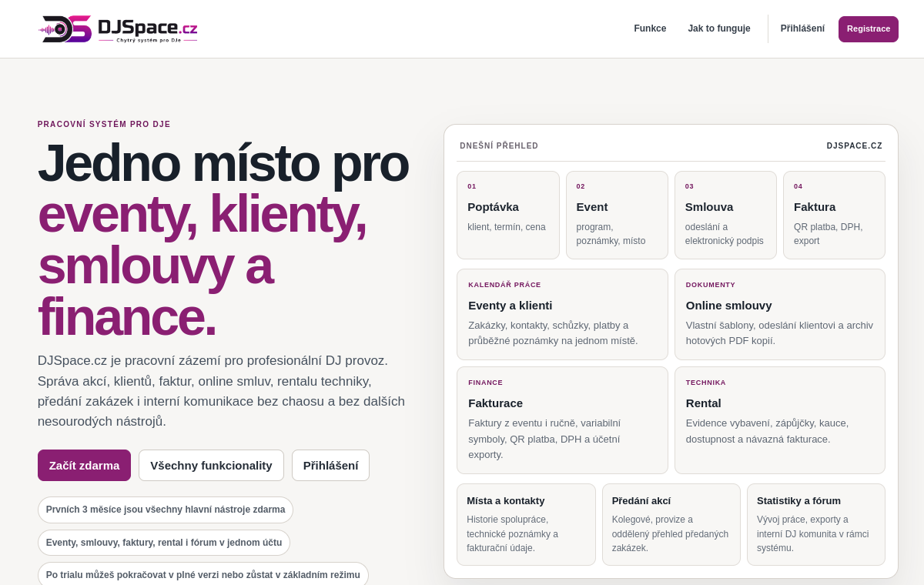Click the DJSpace.cz logo
This screenshot has width=924, height=585.
118,29
